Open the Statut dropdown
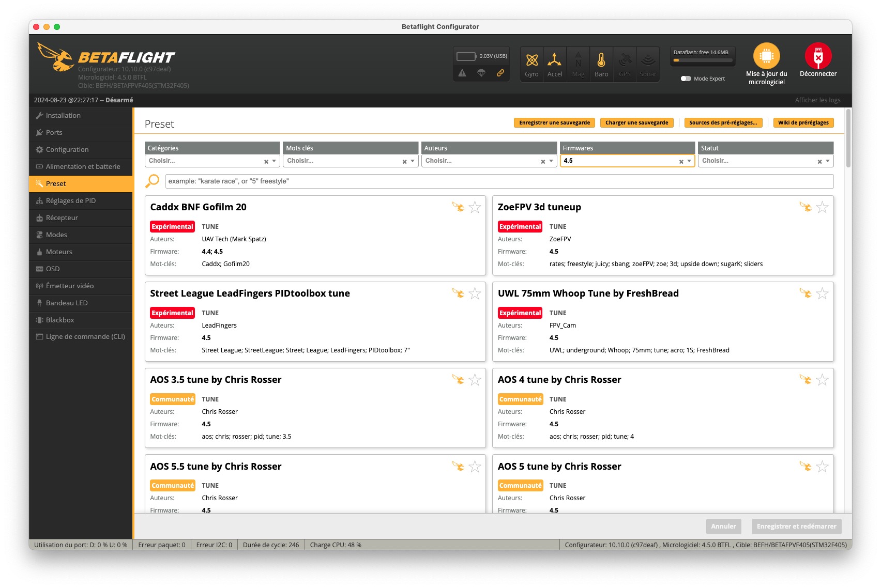881x588 pixels. click(x=766, y=161)
